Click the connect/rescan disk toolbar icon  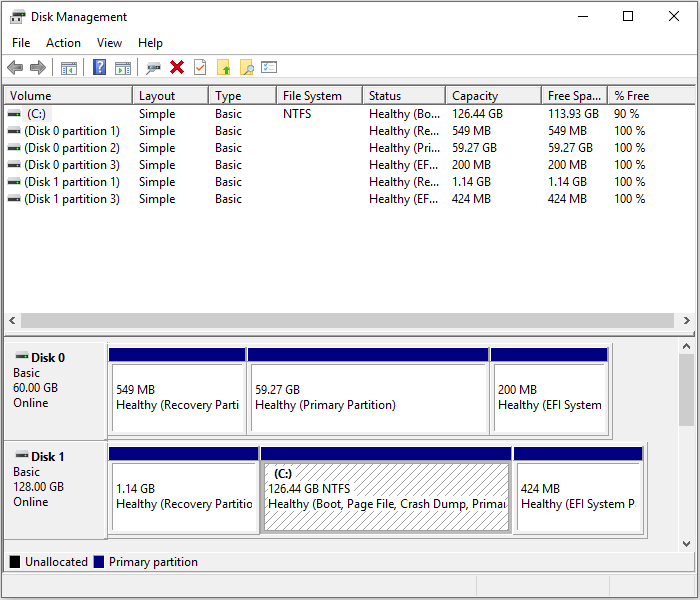pos(153,68)
